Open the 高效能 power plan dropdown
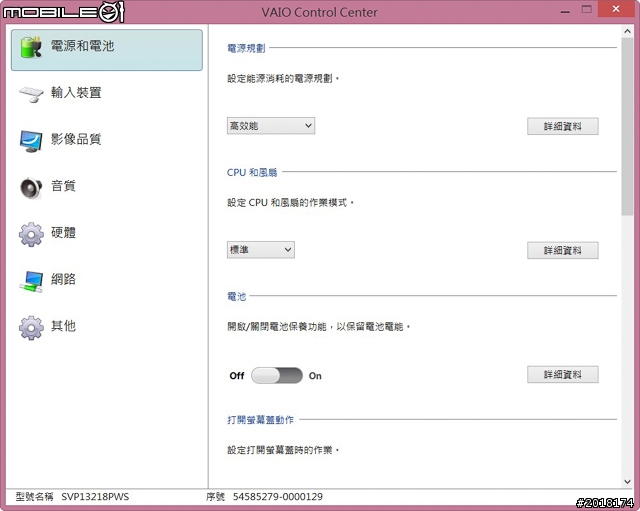640x511 pixels. pos(271,126)
